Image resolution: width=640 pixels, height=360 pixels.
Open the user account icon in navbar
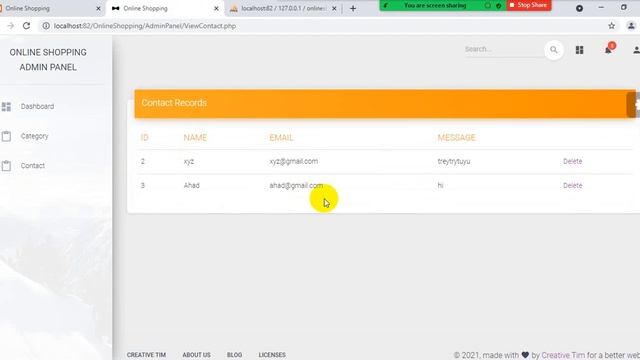[636, 50]
